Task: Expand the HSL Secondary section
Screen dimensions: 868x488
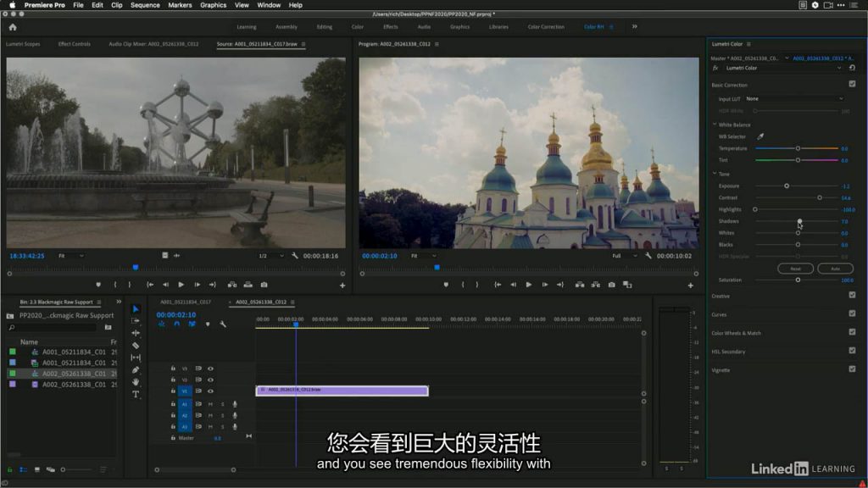Action: coord(728,352)
